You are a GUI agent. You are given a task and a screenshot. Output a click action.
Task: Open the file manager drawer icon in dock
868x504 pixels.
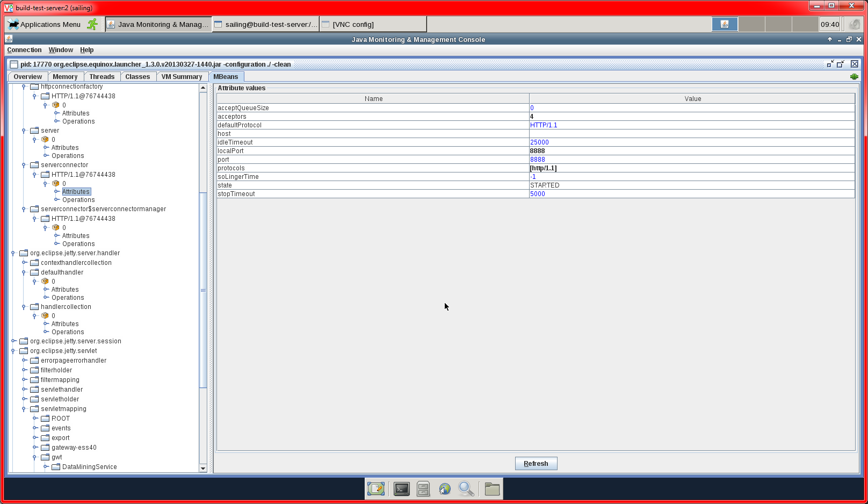[x=423, y=489]
